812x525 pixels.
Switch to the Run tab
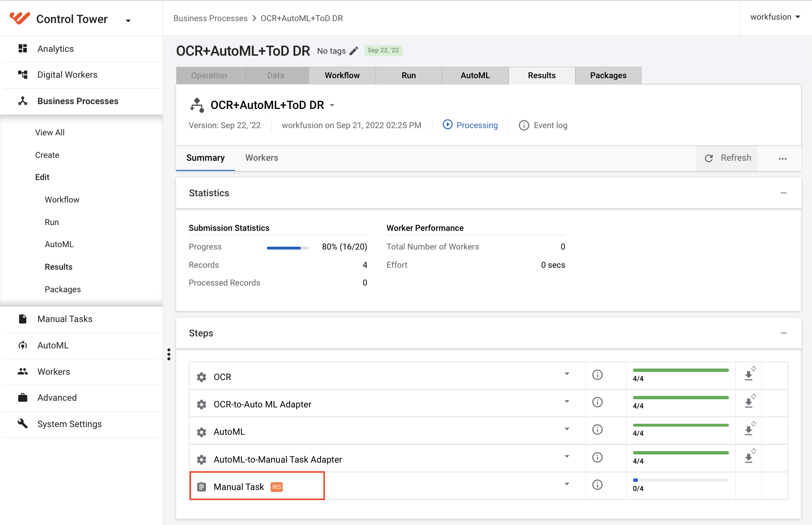click(x=409, y=75)
